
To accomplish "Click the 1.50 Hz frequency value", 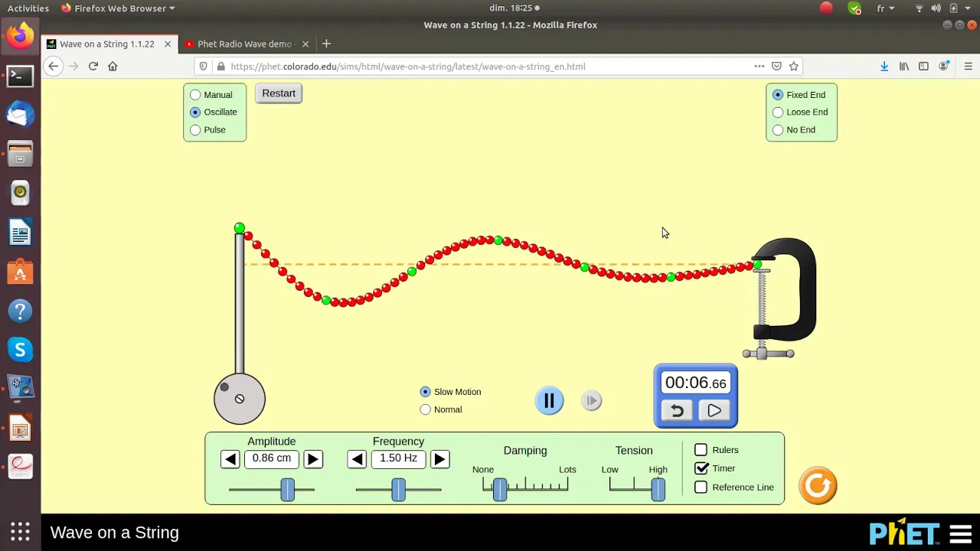I will pos(398,458).
